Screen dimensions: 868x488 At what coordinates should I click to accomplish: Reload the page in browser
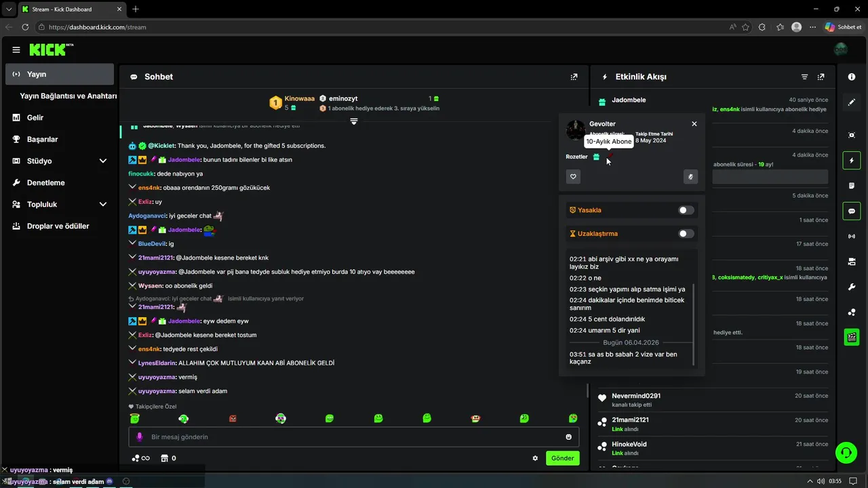[x=25, y=27]
